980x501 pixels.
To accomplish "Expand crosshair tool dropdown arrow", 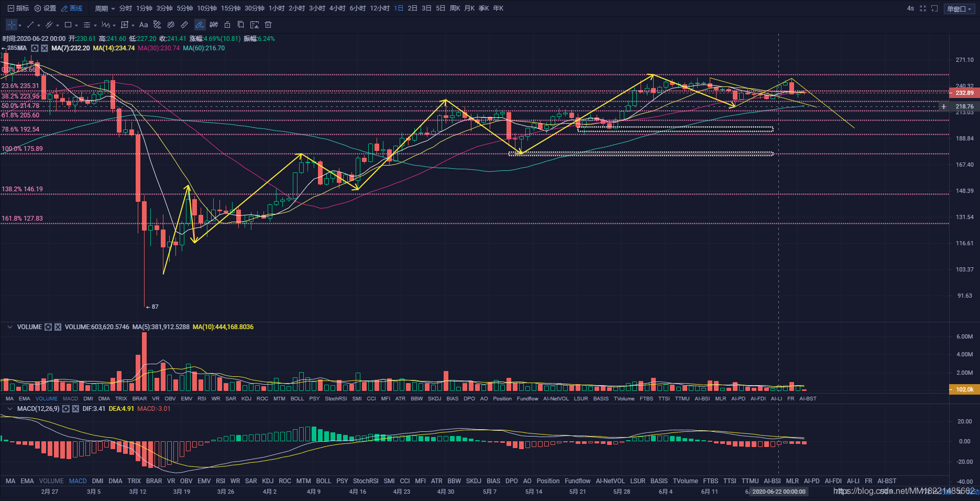I will tap(20, 25).
